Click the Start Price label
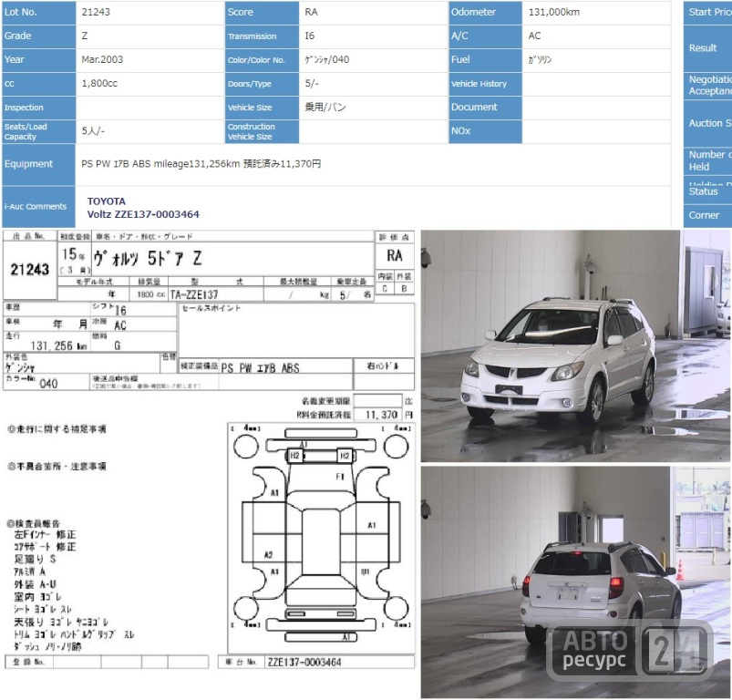 click(710, 12)
